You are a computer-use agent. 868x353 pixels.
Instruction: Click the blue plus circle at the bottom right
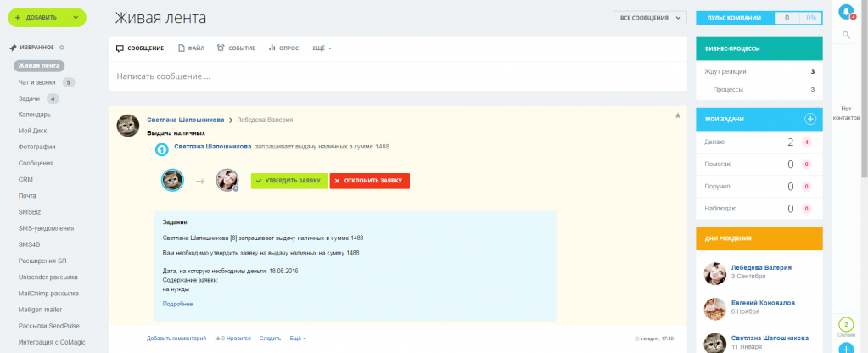(x=846, y=349)
